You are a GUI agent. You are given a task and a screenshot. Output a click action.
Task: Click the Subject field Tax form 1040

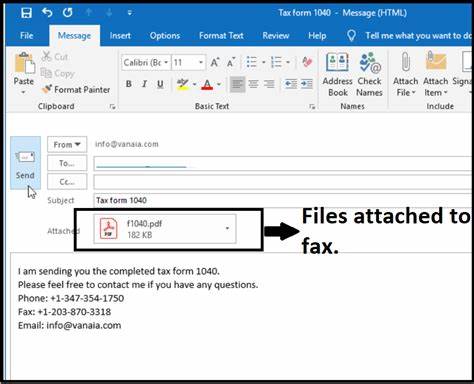pos(283,200)
